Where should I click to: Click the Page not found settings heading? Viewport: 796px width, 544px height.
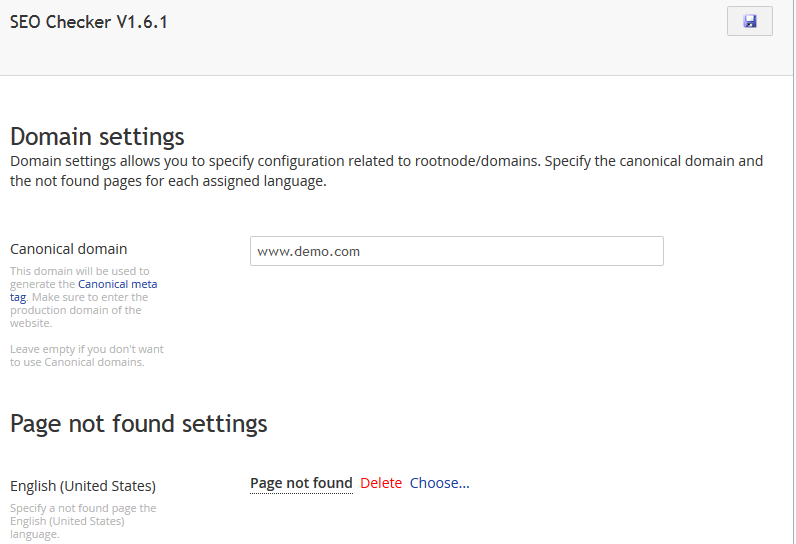click(139, 423)
